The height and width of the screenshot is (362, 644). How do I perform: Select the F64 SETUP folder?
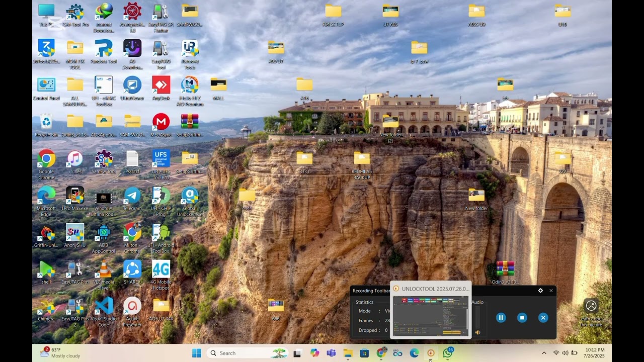coord(333,15)
